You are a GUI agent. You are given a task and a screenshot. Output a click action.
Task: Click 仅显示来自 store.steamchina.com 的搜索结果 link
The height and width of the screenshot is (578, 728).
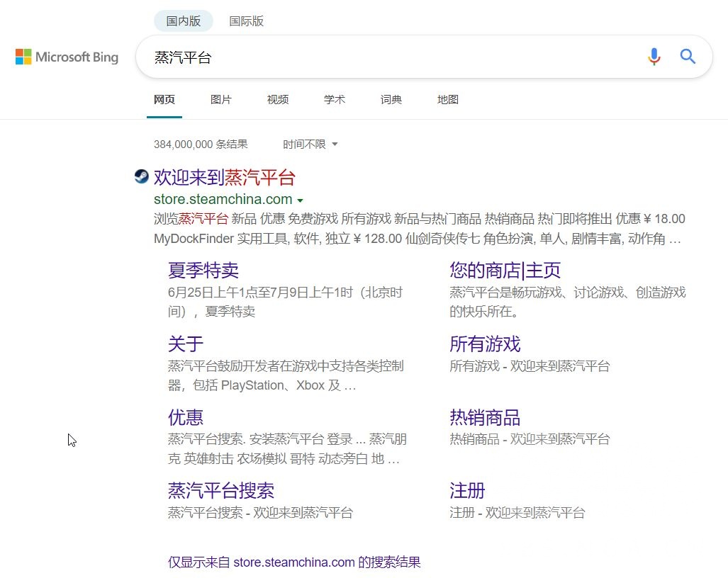click(293, 562)
